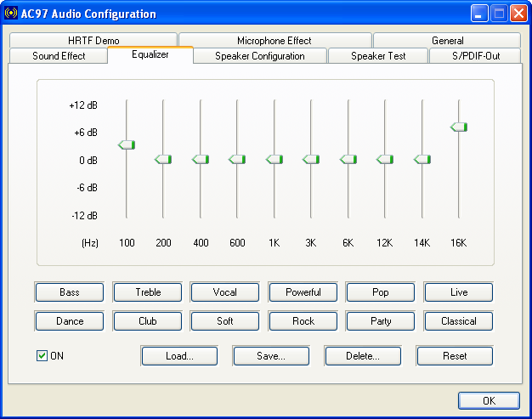The width and height of the screenshot is (532, 419).
Task: Select the Equalizer tab
Action: point(150,54)
